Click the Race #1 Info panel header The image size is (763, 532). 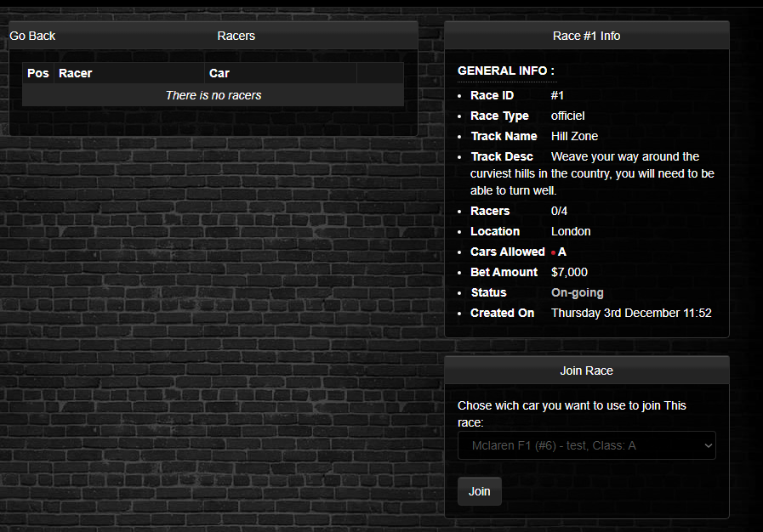tap(586, 36)
